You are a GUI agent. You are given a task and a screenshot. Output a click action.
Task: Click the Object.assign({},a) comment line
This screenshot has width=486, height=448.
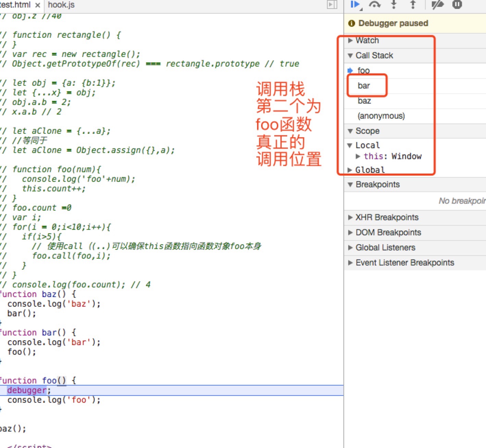(87, 150)
